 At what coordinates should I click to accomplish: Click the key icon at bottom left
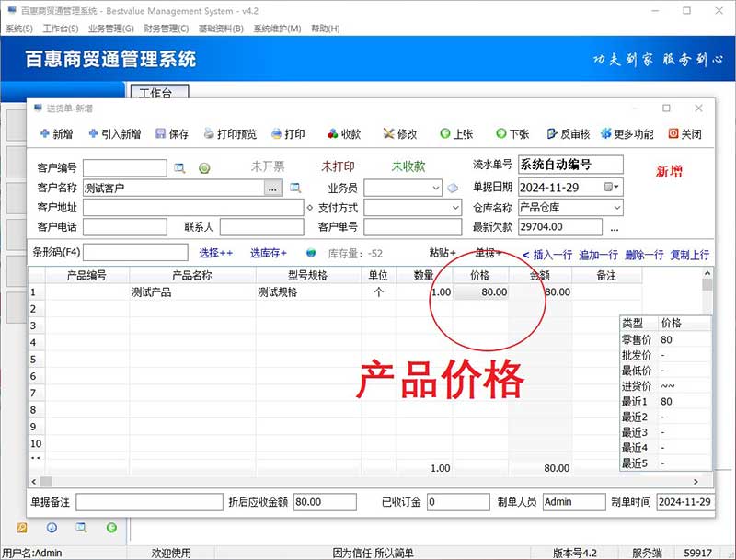pos(21,528)
